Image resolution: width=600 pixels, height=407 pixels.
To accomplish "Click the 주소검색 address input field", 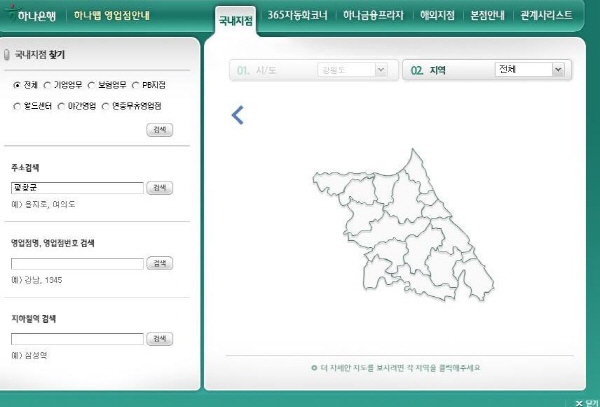I will (77, 187).
